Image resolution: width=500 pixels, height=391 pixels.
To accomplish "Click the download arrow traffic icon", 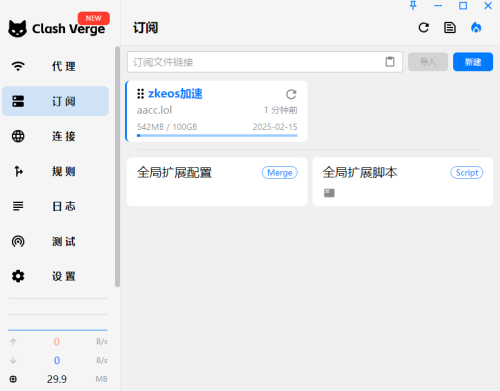I will (13, 360).
